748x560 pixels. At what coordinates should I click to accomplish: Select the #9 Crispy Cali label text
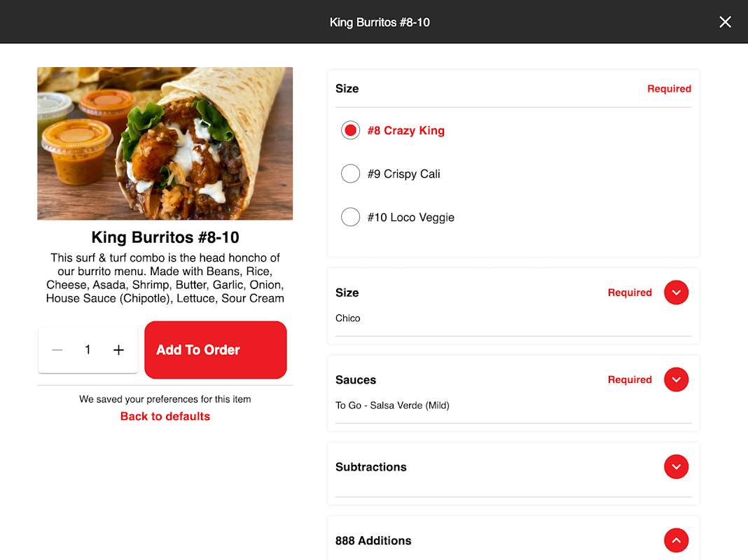click(x=403, y=174)
